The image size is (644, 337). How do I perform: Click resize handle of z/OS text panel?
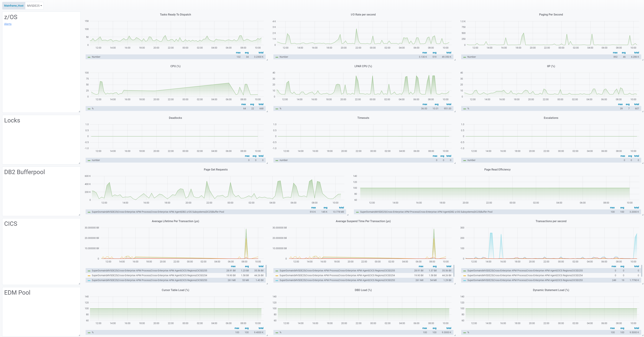pyautogui.click(x=79, y=111)
